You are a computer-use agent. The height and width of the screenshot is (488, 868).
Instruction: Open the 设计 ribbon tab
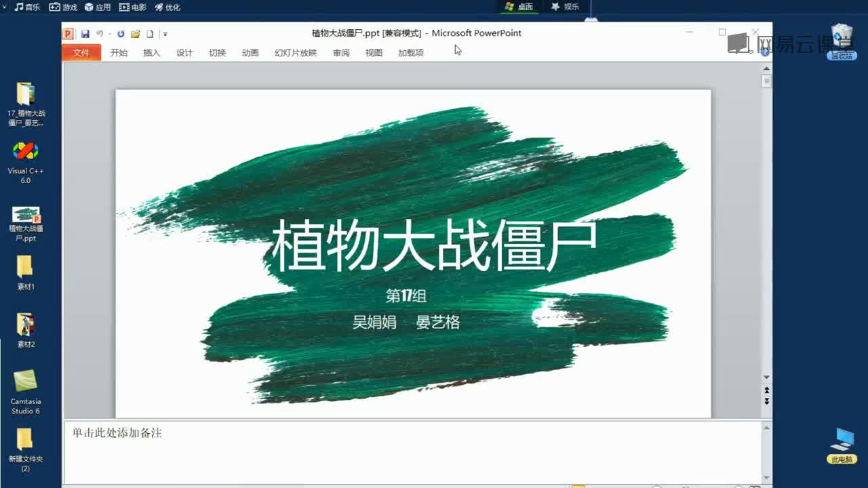pyautogui.click(x=184, y=53)
